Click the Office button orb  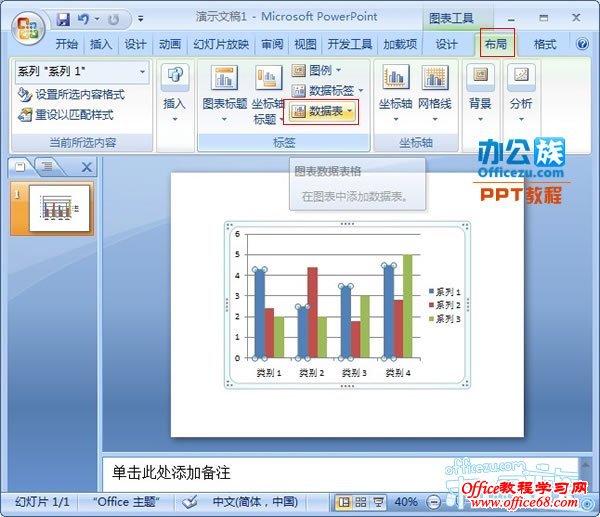pyautogui.click(x=28, y=28)
